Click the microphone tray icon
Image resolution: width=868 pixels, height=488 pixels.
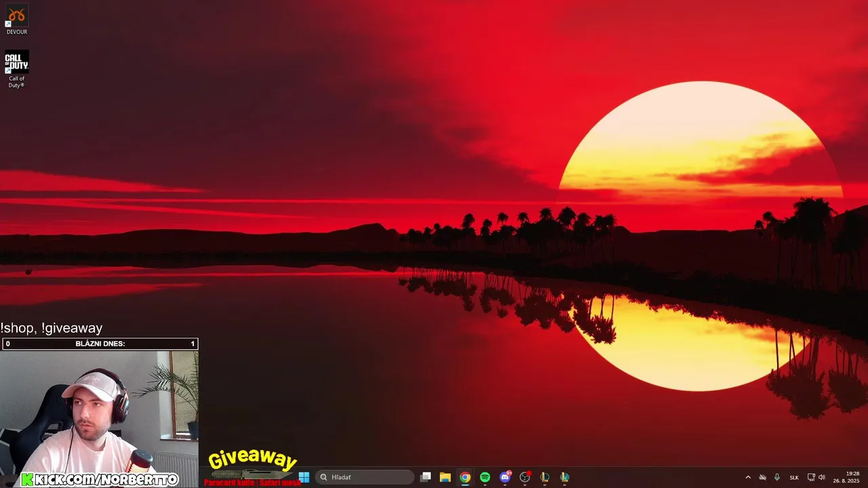(777, 477)
